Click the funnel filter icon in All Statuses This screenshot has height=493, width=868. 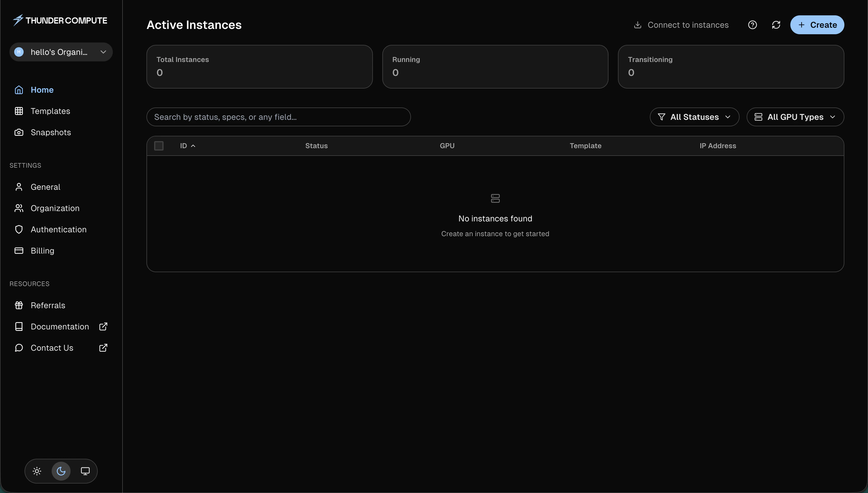661,117
